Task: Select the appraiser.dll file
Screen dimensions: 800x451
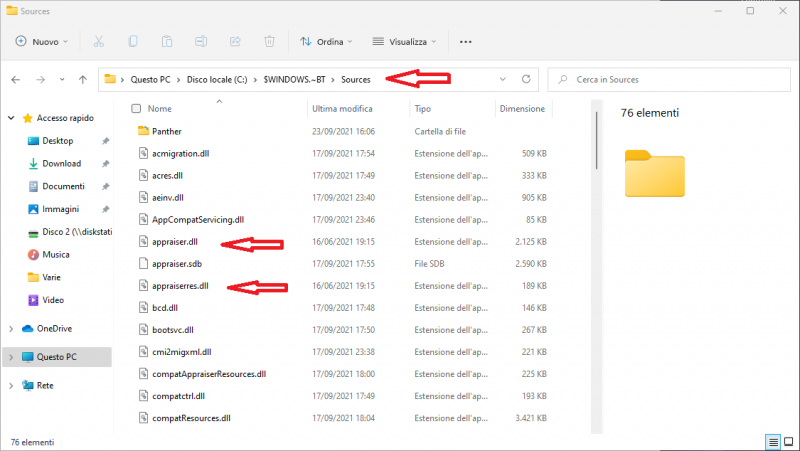Action: (x=174, y=242)
